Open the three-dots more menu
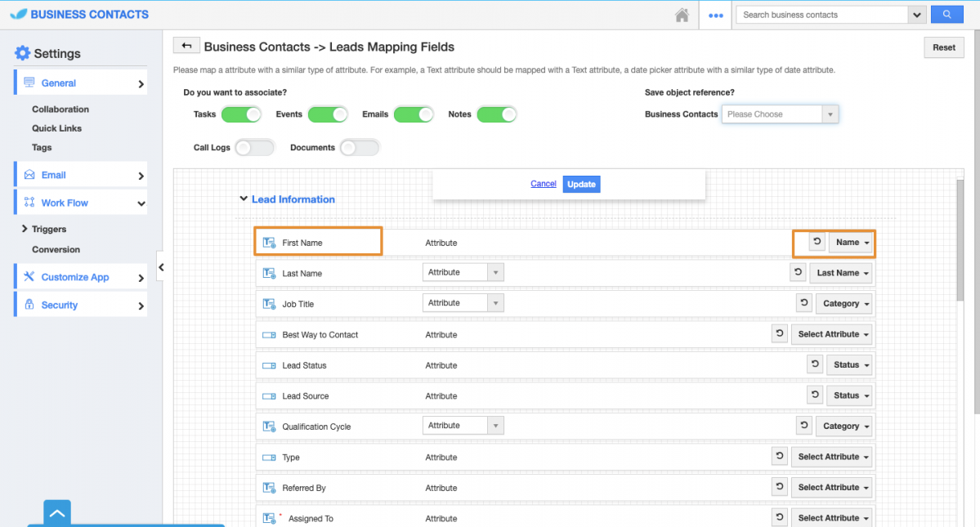The width and height of the screenshot is (980, 527). pyautogui.click(x=716, y=15)
